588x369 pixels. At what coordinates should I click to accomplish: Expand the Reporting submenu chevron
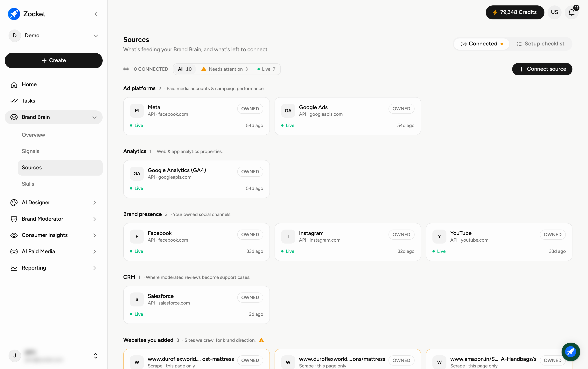94,268
